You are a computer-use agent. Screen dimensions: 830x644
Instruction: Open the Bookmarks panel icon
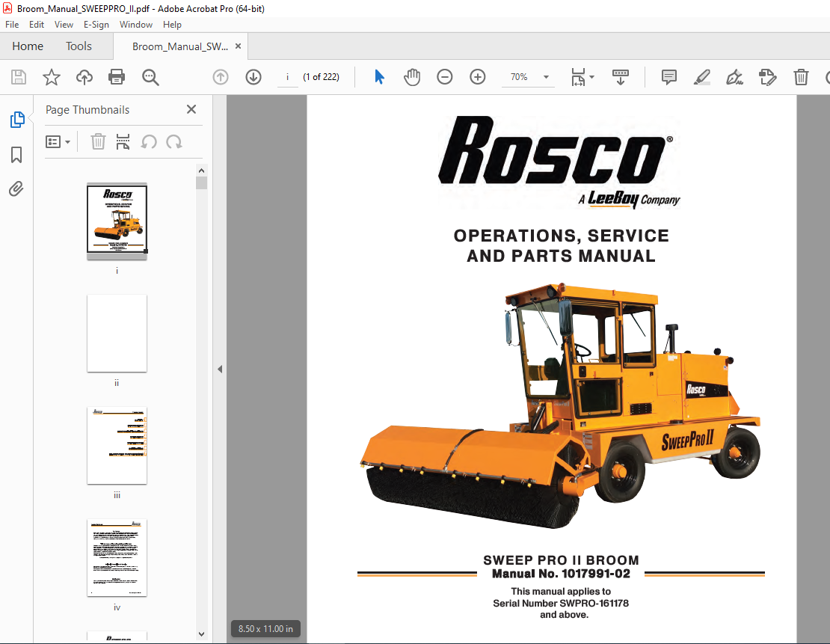(x=16, y=155)
